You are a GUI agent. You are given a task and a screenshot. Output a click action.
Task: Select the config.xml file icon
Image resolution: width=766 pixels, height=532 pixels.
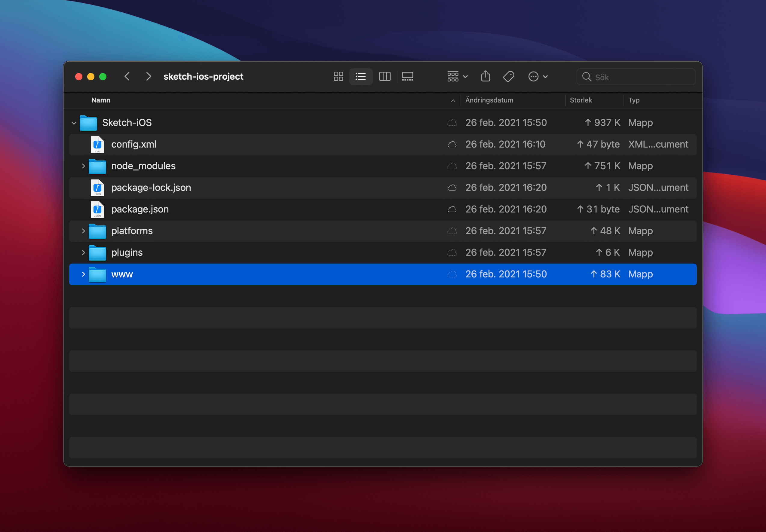click(x=97, y=144)
